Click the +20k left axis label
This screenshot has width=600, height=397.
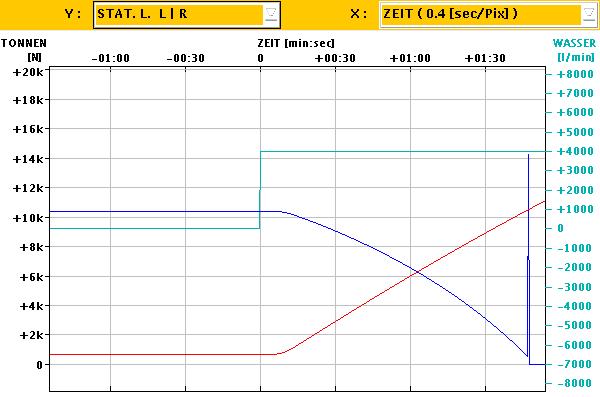tap(28, 72)
